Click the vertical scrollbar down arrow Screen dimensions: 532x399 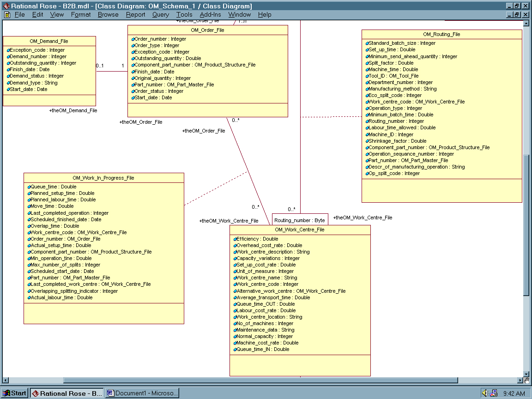point(526,374)
